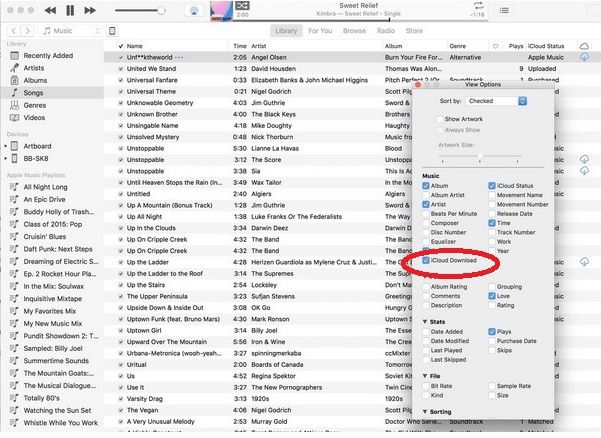Uncheck the Artist column option

pyautogui.click(x=426, y=204)
